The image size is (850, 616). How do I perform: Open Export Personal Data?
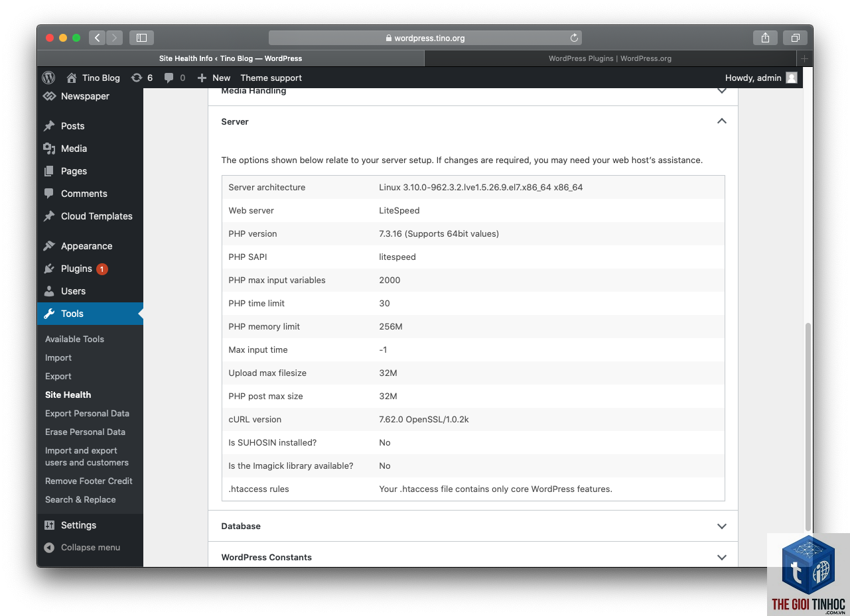coord(87,413)
